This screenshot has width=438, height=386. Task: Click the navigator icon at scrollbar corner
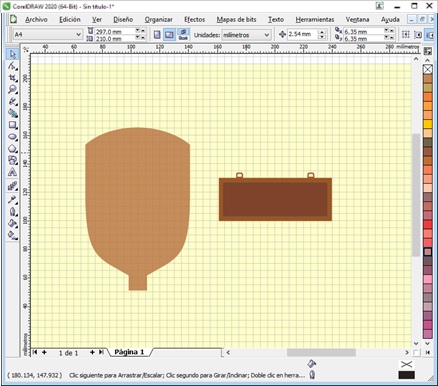coord(416,352)
